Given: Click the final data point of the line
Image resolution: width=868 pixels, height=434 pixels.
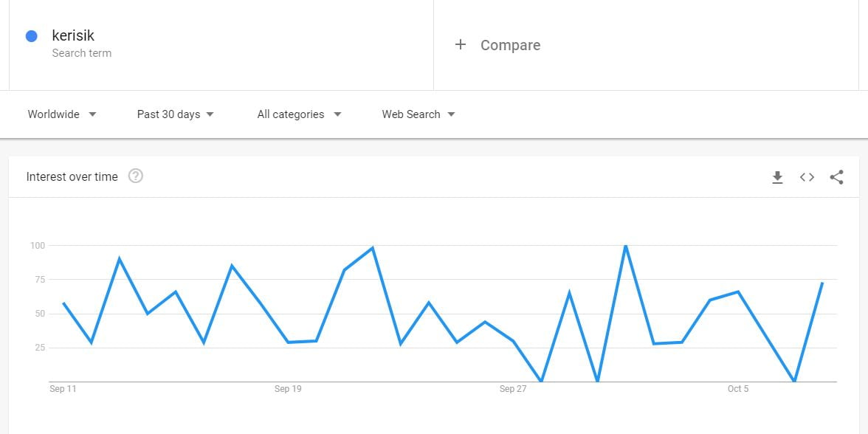Looking at the screenshot, I should [822, 283].
